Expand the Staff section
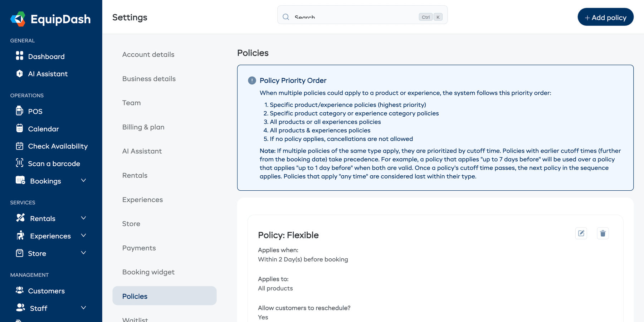Image resolution: width=644 pixels, height=322 pixels. coord(83,308)
